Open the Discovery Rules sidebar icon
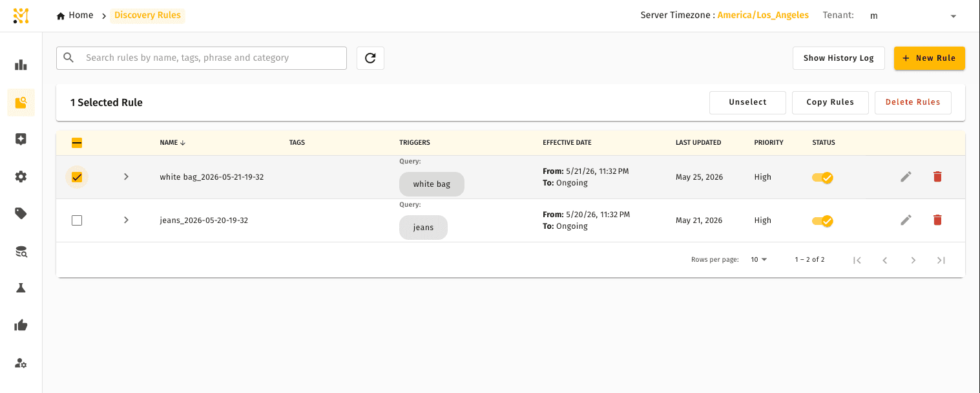Image resolution: width=980 pixels, height=393 pixels. tap(21, 102)
